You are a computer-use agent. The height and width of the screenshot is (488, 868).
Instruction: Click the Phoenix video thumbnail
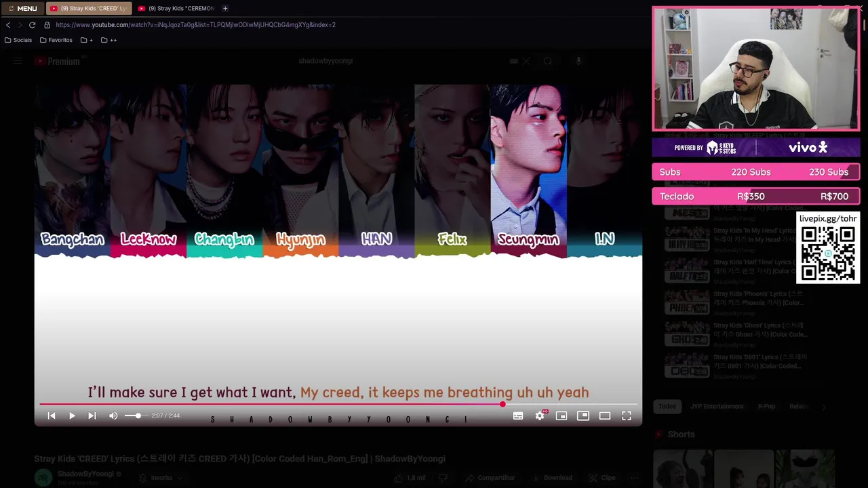pos(687,303)
